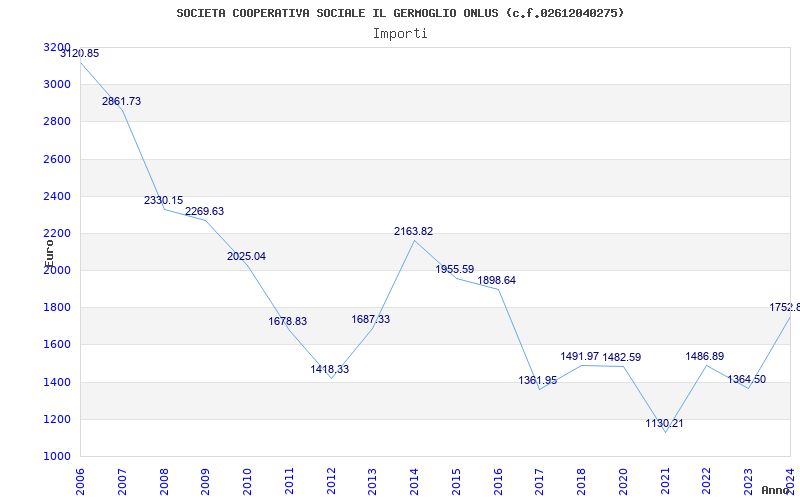This screenshot has width=800, height=500.
Task: Click the 2800 y-axis tick label
Action: 57,122
